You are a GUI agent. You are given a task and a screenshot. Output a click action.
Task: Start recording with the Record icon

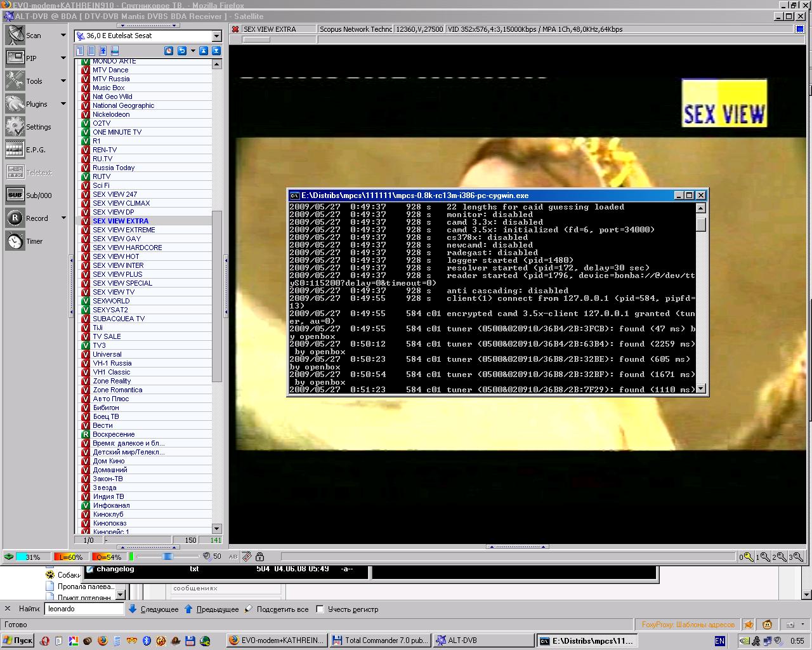click(15, 218)
